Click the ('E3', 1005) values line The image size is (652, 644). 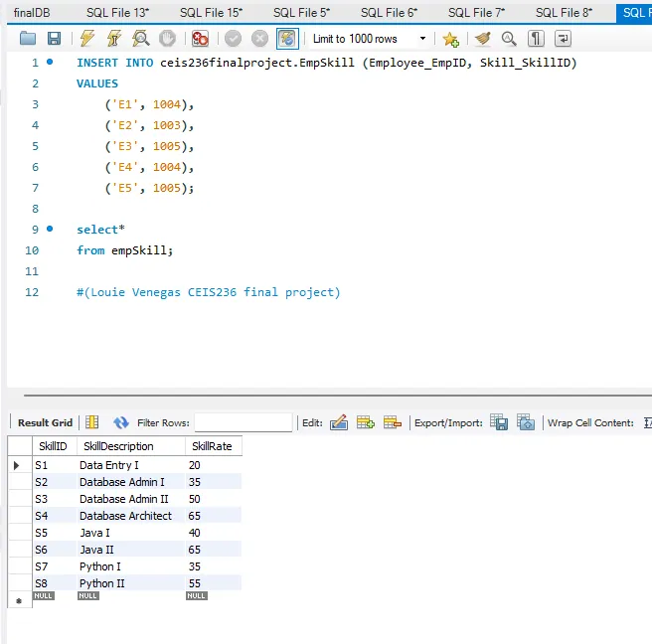click(149, 146)
